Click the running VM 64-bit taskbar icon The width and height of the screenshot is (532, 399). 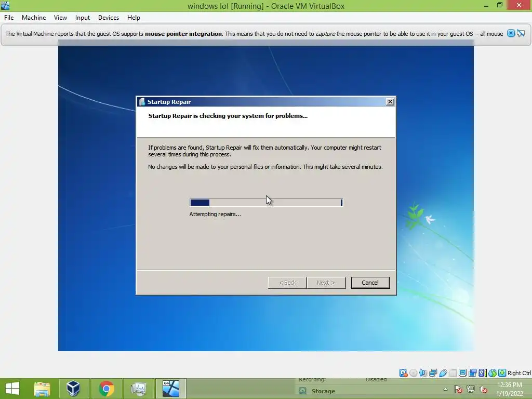(x=170, y=389)
